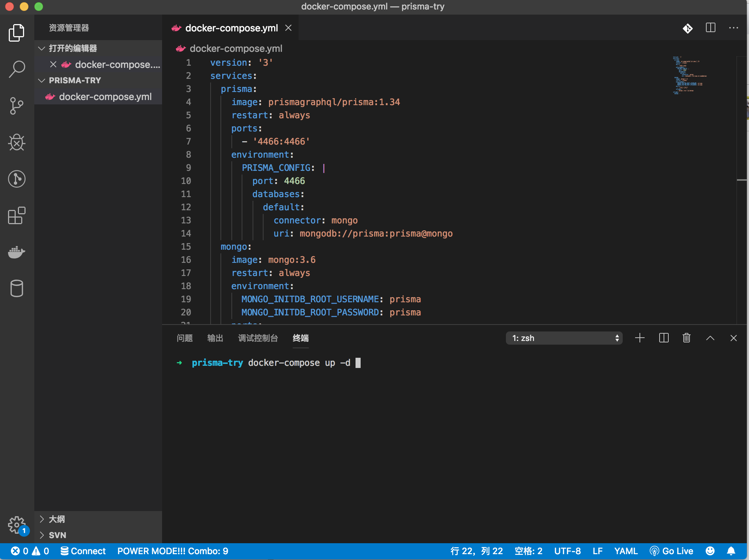749x560 pixels.
Task: Click the YAML language mode button
Action: pyautogui.click(x=626, y=551)
